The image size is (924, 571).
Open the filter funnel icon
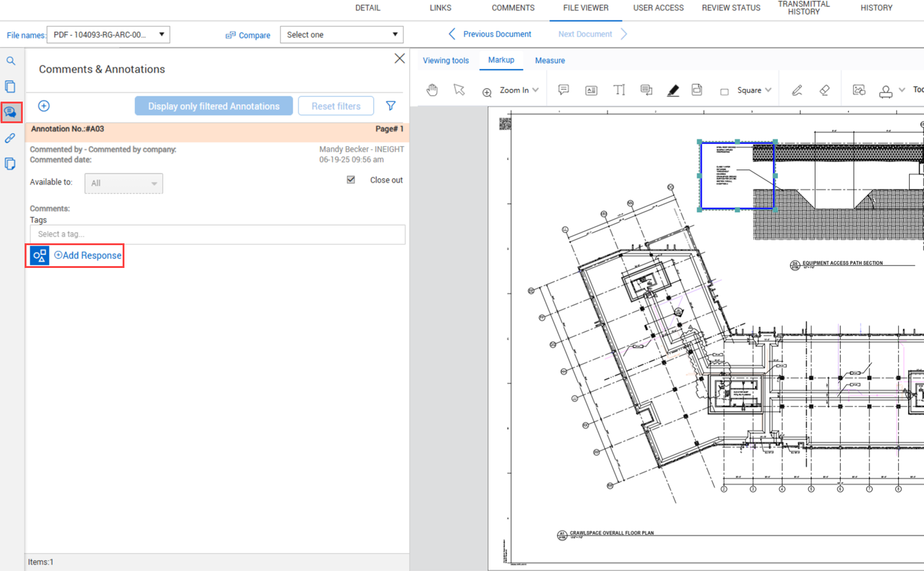click(391, 106)
